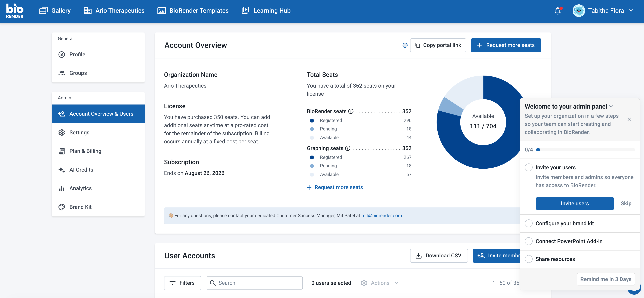Mark Invite your users step complete

click(529, 168)
